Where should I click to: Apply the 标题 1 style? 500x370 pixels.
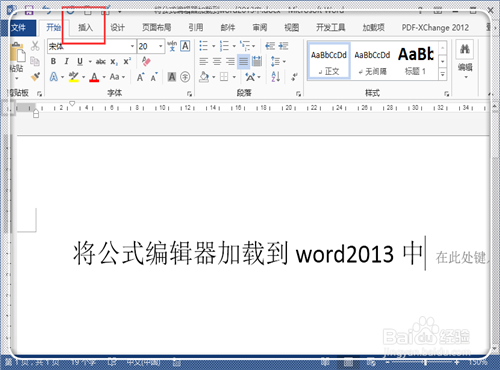pyautogui.click(x=416, y=61)
